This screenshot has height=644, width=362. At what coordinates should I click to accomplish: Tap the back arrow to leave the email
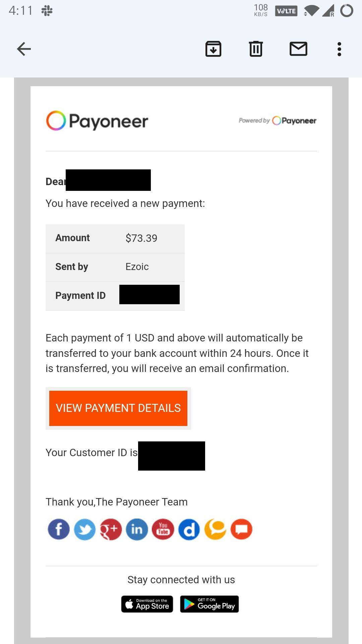tap(24, 49)
